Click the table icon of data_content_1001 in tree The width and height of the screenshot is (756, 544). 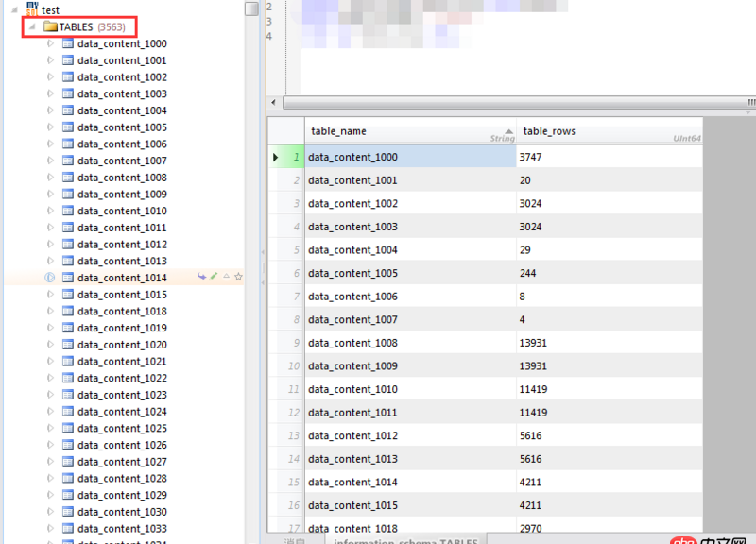[x=68, y=60]
